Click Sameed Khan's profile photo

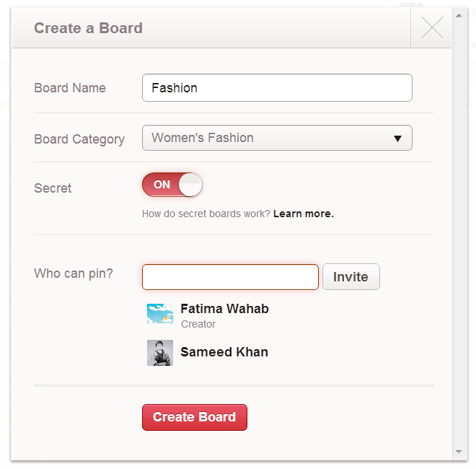(160, 353)
